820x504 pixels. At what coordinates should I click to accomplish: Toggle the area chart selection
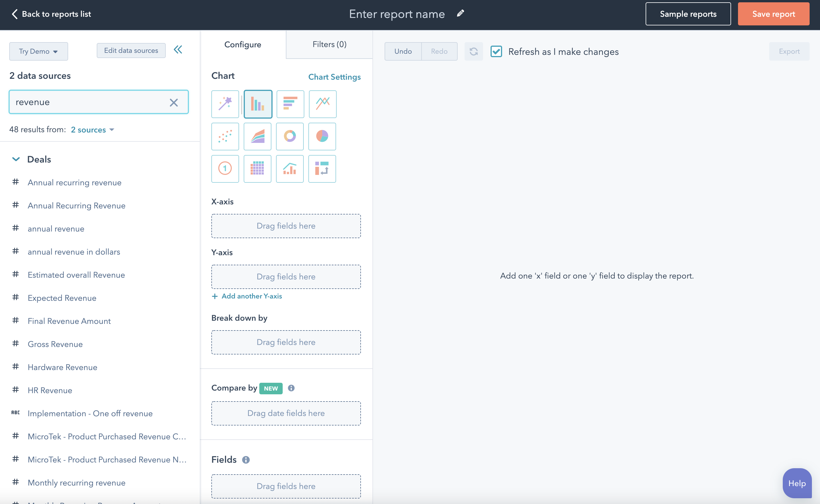pyautogui.click(x=257, y=136)
